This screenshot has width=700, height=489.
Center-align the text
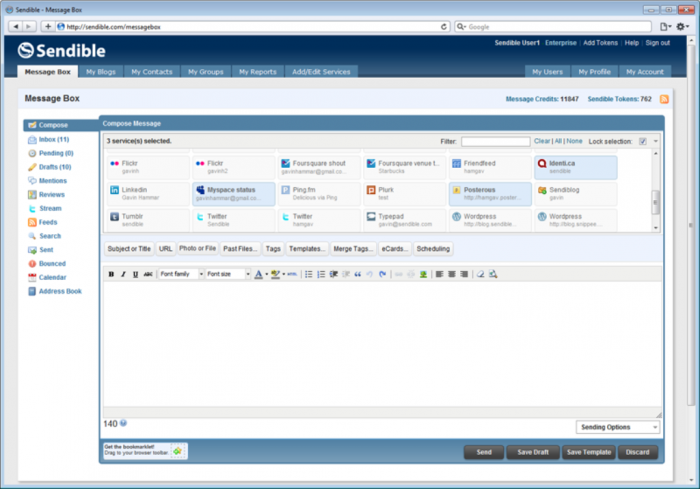[452, 274]
